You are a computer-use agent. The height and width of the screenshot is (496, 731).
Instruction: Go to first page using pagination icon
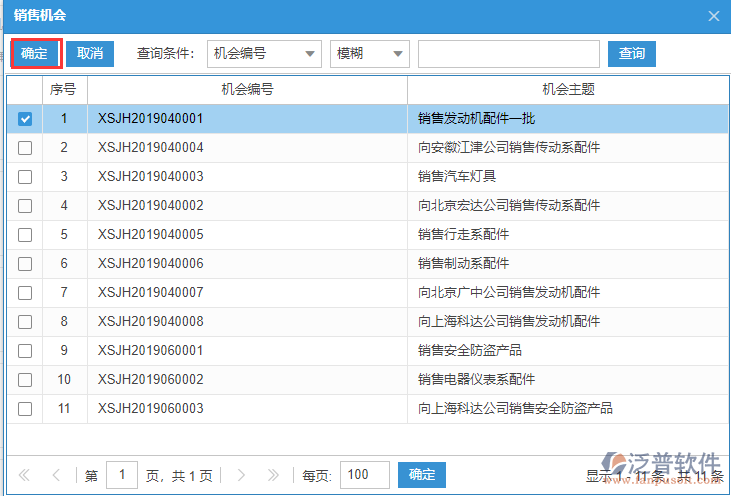pyautogui.click(x=25, y=475)
